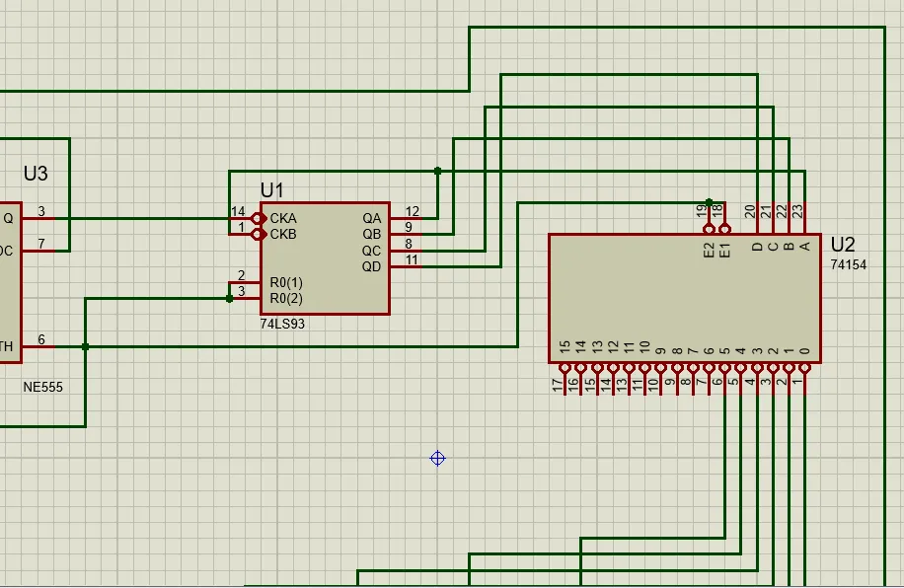Click the 74154 part value label

coord(848,265)
